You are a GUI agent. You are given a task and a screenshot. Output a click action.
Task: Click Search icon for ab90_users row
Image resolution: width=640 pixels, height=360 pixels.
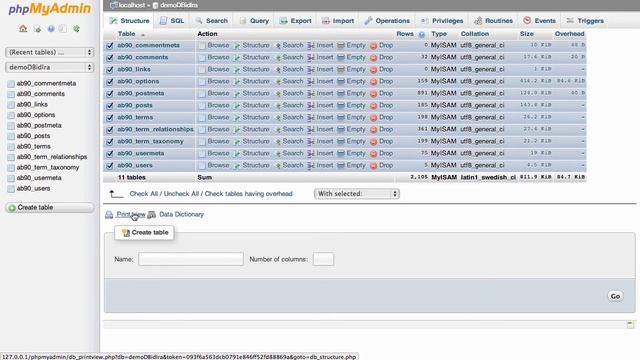278,166
